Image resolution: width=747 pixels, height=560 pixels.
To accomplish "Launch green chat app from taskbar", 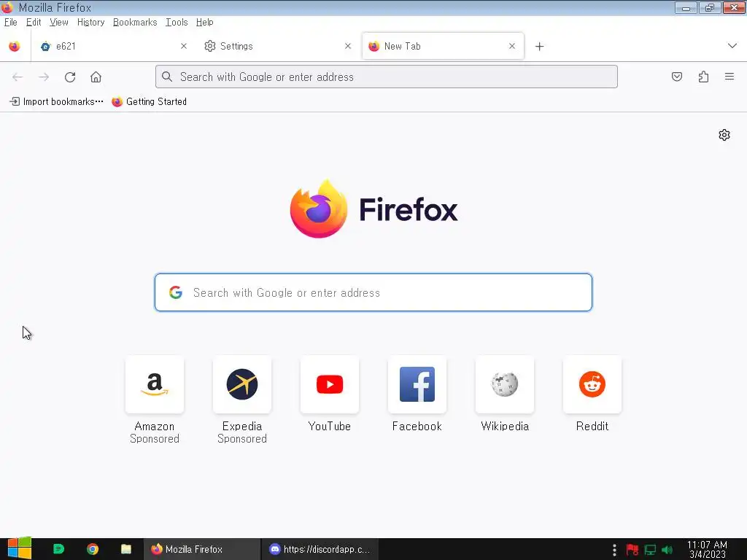I will click(58, 549).
